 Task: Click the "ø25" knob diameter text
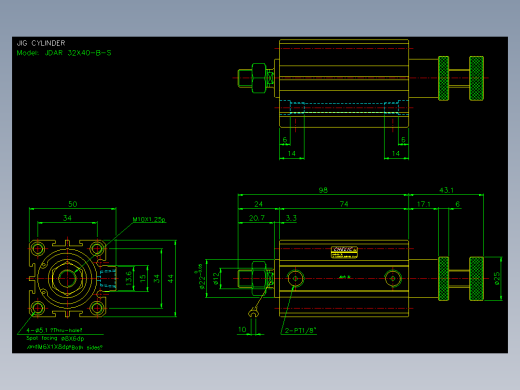pos(497,278)
